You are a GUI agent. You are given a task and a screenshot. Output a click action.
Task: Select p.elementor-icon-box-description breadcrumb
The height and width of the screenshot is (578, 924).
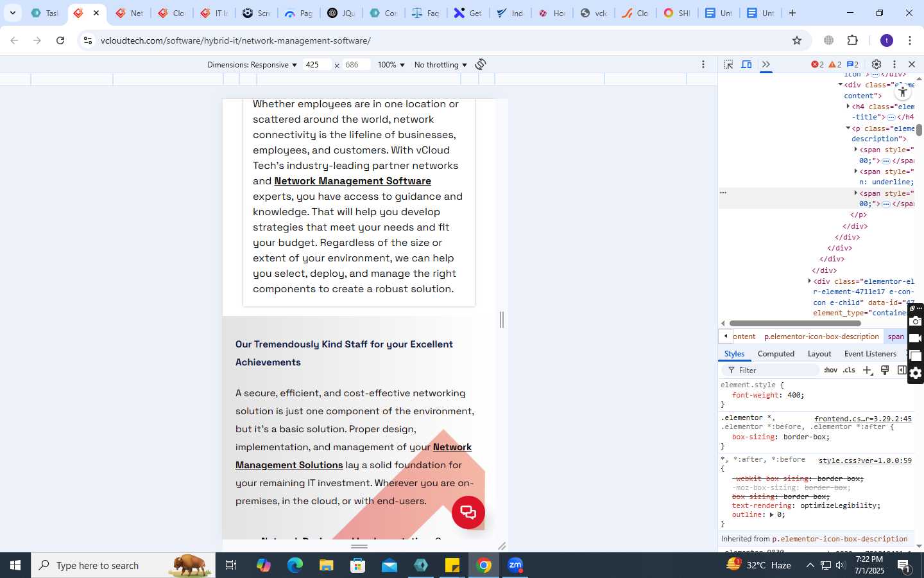tap(821, 337)
